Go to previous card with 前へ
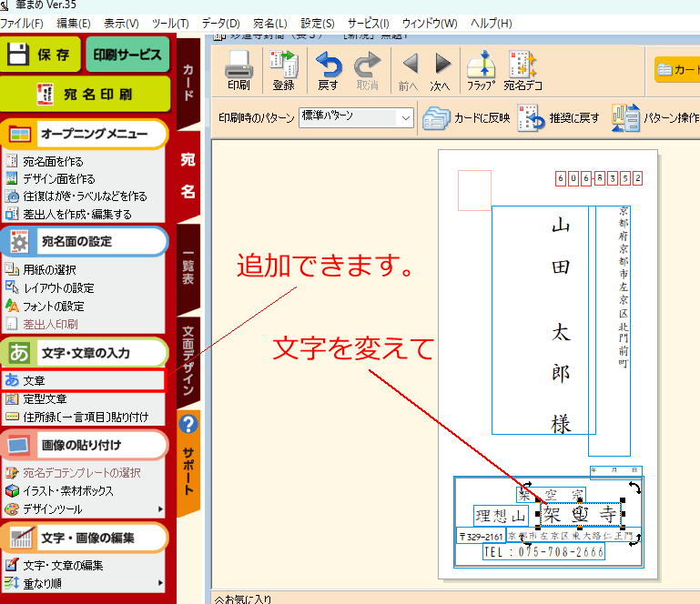 tap(409, 71)
